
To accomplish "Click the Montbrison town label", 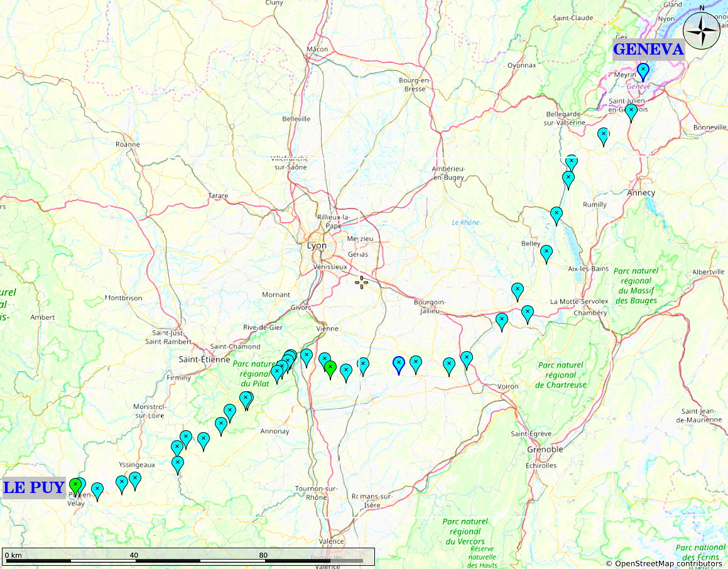I will [124, 298].
